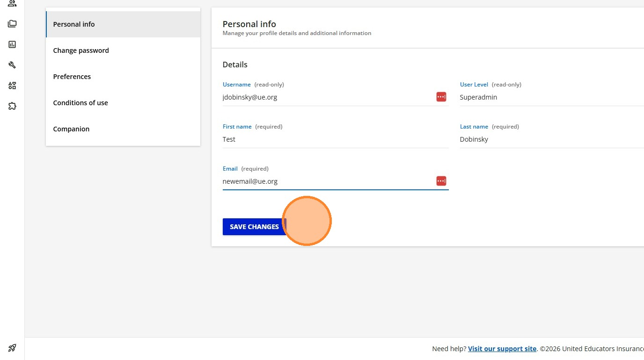This screenshot has width=644, height=360.
Task: Click the Personal info page heading
Action: [x=249, y=24]
